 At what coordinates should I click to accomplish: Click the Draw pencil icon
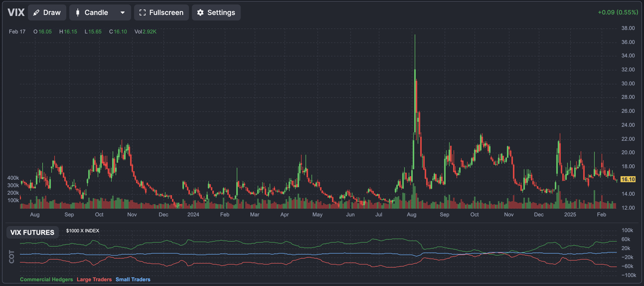point(36,12)
